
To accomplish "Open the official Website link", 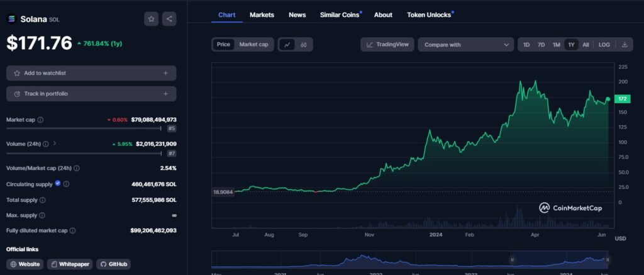I will (25, 264).
